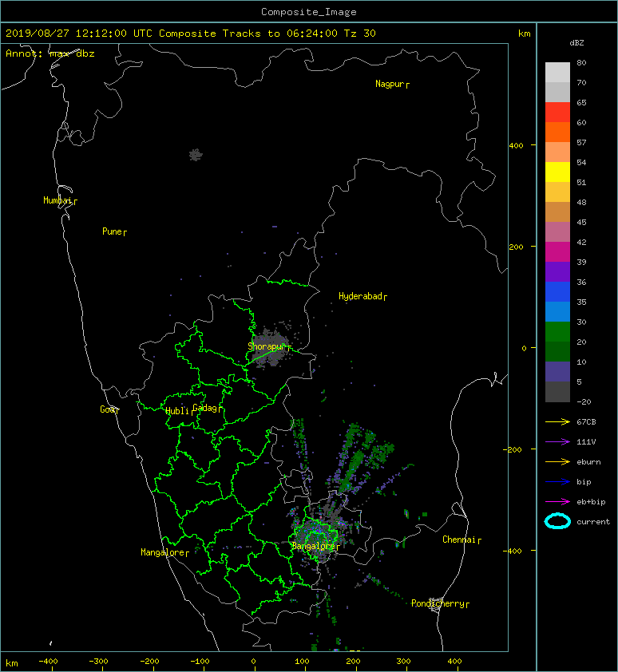Select the Pondicherry city label
Viewport: 618px width, 672px height.
coord(440,603)
